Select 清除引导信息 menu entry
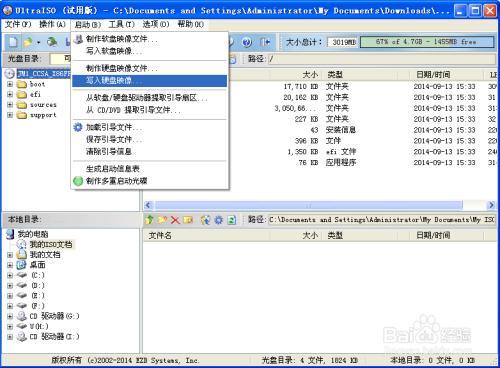The height and width of the screenshot is (368, 500). (150, 151)
